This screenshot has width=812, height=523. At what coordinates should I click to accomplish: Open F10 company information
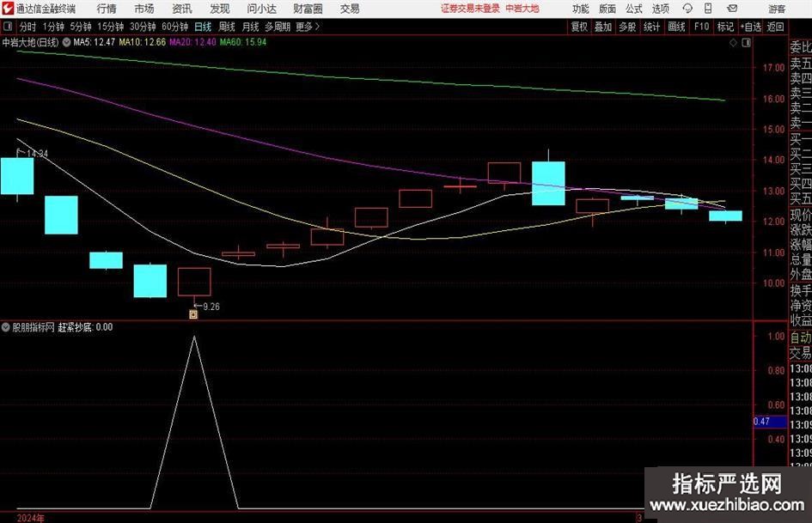point(702,27)
